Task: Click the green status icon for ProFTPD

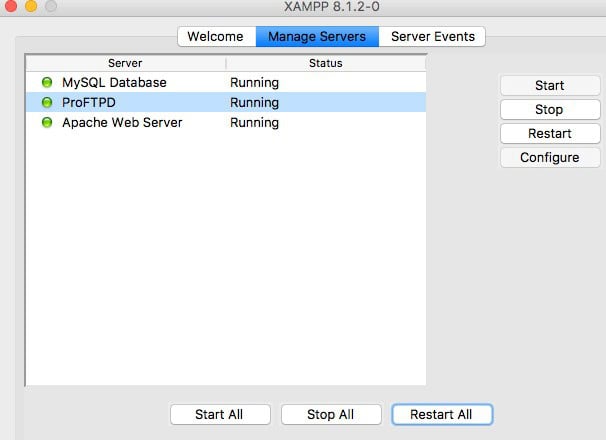Action: (x=47, y=102)
